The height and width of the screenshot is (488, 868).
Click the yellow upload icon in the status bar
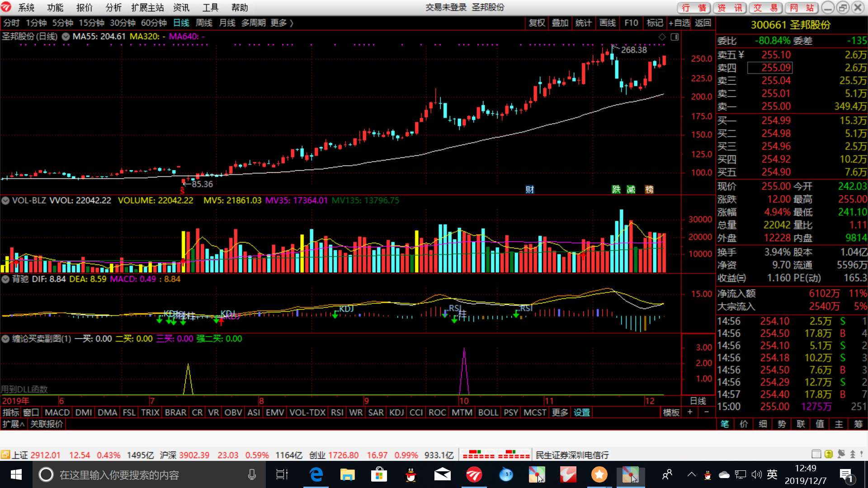pyautogui.click(x=829, y=454)
